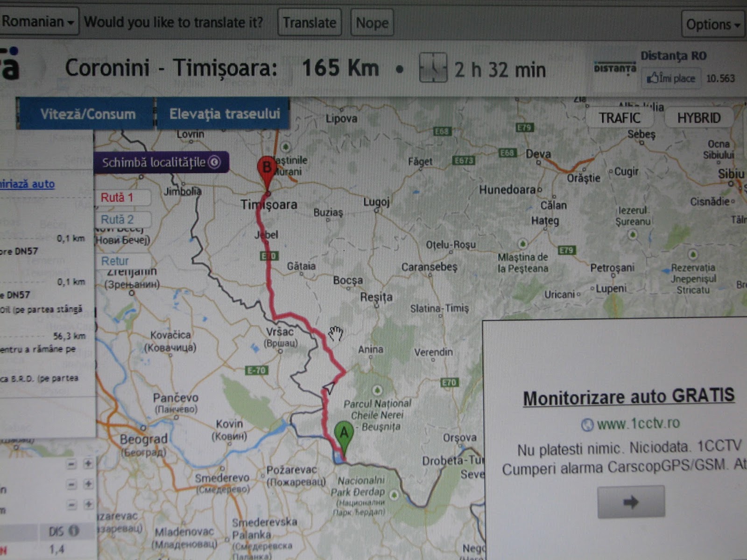This screenshot has height=560, width=747.
Task: Open the Elevația traseului tab
Action: [223, 113]
